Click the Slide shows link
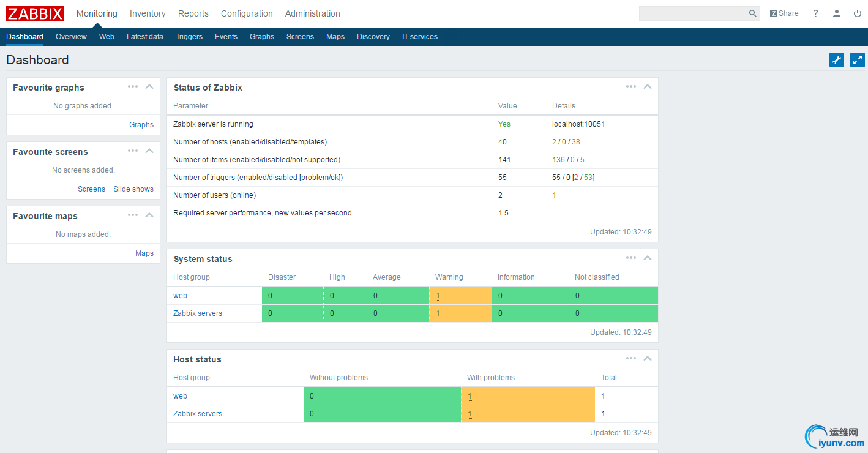Screen dimensions: 868x453 pyautogui.click(x=133, y=189)
